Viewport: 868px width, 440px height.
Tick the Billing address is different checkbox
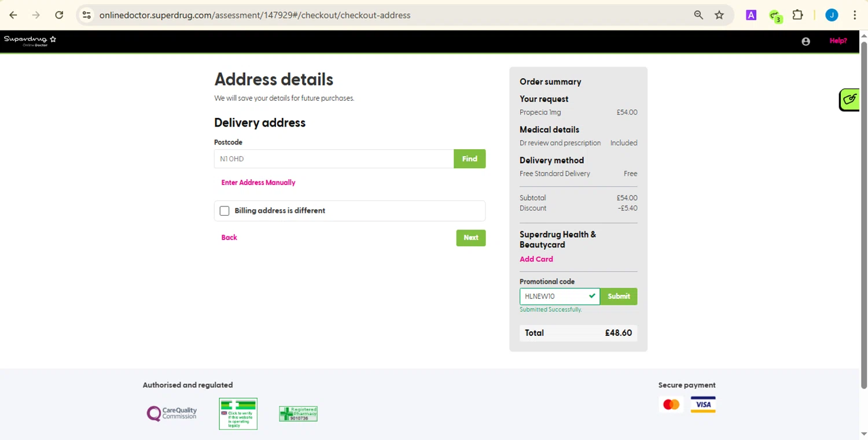point(225,211)
